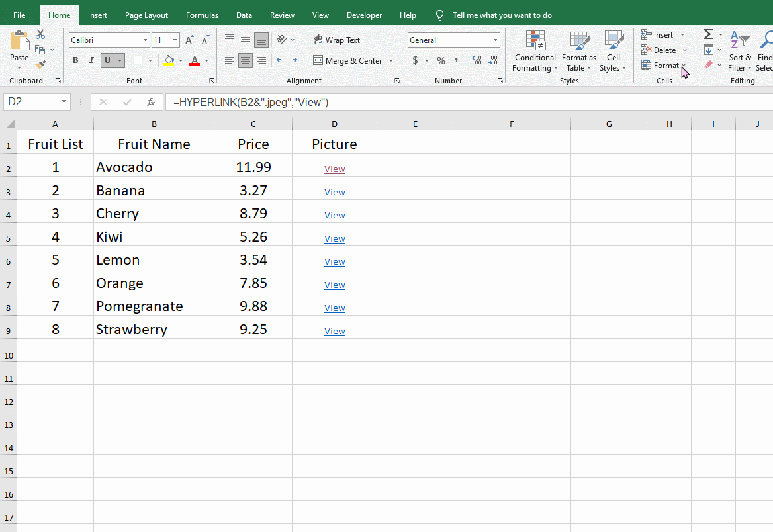Screen dimensions: 773x532
Task: Click Decrease Decimal icon
Action: (493, 60)
